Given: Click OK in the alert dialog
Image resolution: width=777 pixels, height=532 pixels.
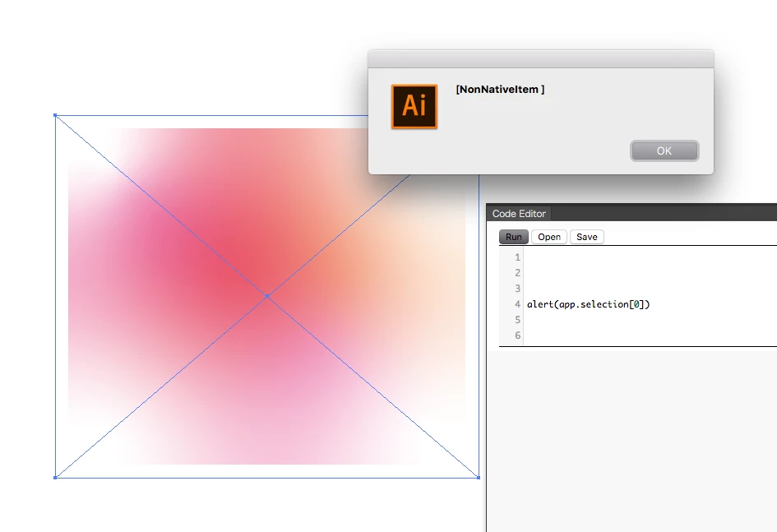Looking at the screenshot, I should click(664, 150).
